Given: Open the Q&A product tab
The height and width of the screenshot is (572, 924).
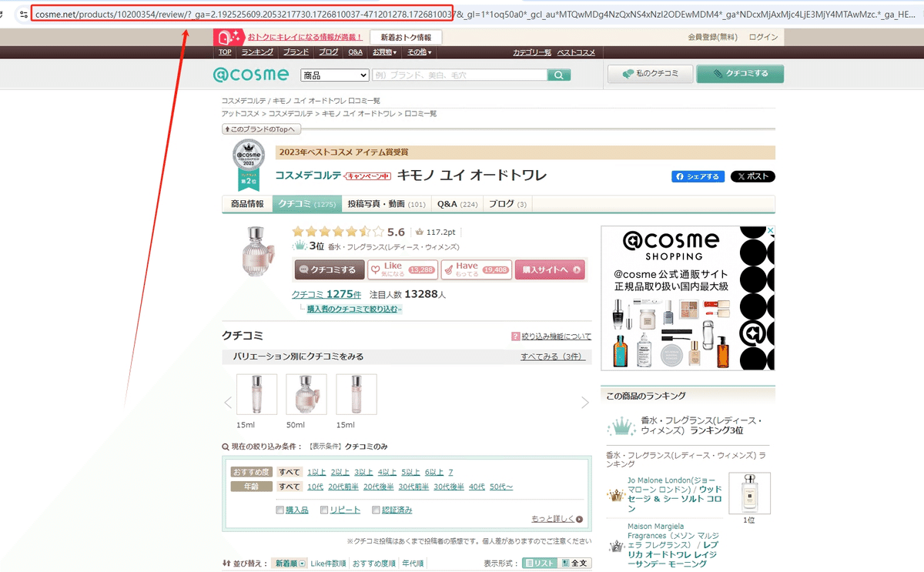Looking at the screenshot, I should pos(457,204).
